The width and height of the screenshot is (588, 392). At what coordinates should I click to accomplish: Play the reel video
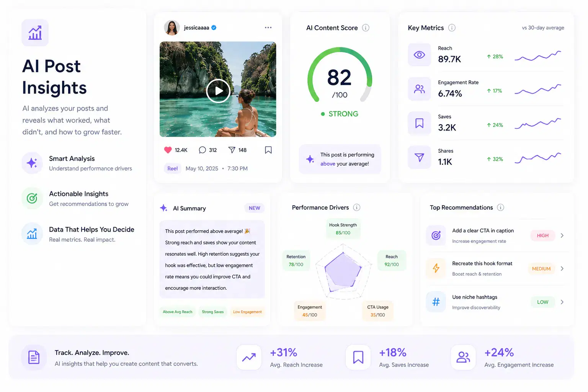pos(218,91)
